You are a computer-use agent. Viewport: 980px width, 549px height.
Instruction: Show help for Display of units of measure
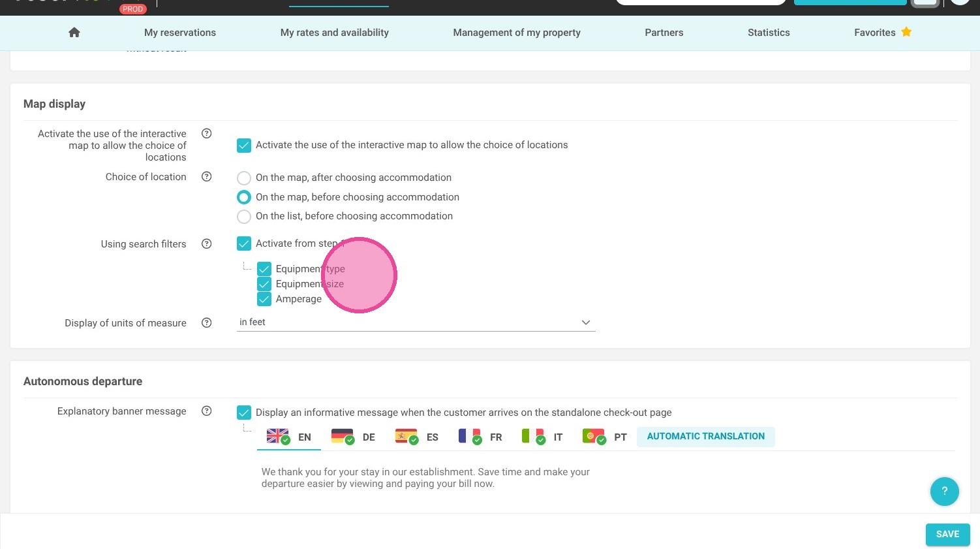pyautogui.click(x=207, y=322)
